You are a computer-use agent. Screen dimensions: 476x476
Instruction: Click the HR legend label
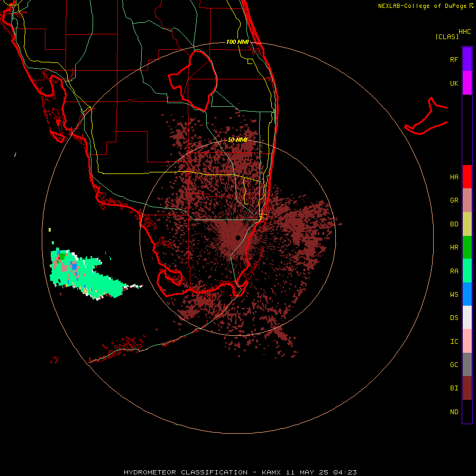(454, 248)
